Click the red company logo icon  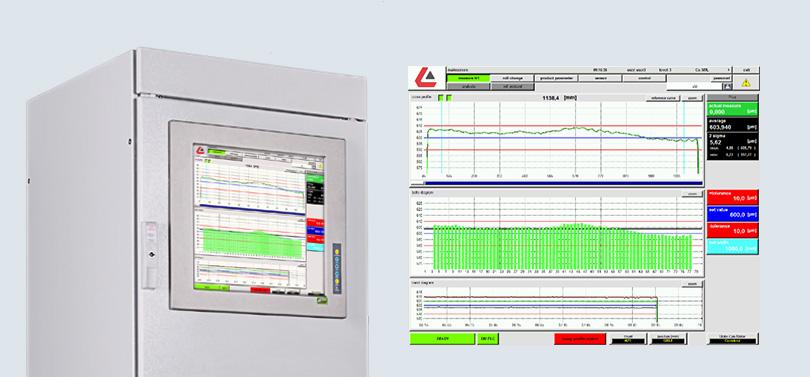click(x=426, y=77)
